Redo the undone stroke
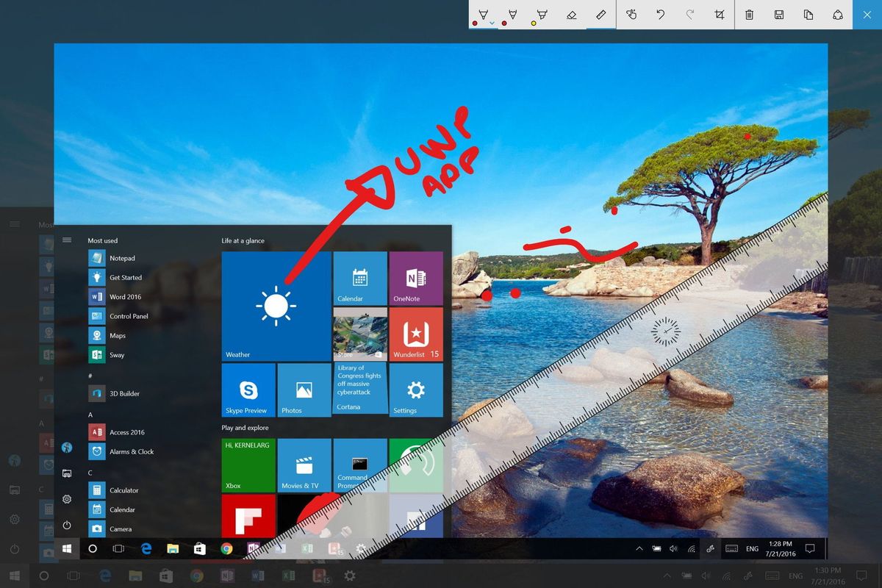Image resolution: width=882 pixels, height=588 pixels. pos(691,13)
